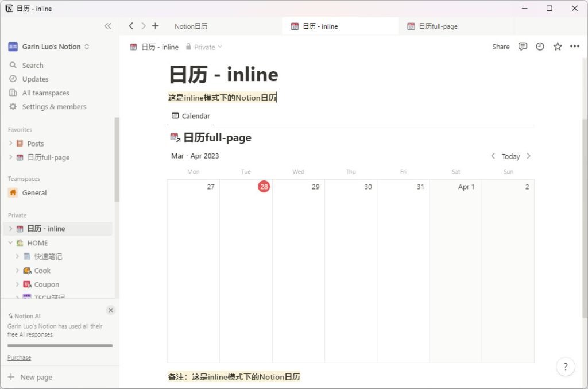This screenshot has height=389, width=588.
Task: Open Search in the sidebar
Action: [32, 65]
